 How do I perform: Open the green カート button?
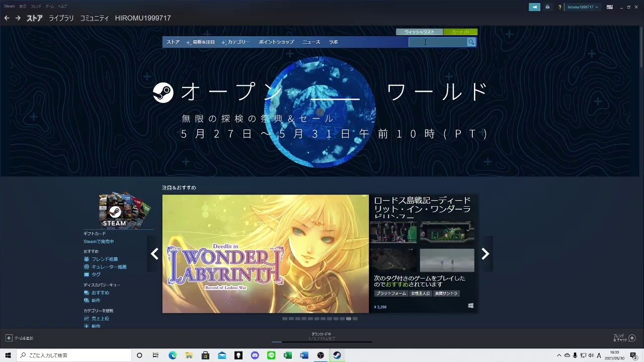(x=460, y=32)
